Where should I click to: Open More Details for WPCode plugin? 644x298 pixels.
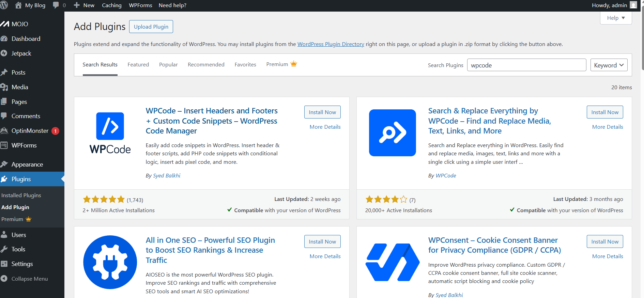pyautogui.click(x=325, y=127)
